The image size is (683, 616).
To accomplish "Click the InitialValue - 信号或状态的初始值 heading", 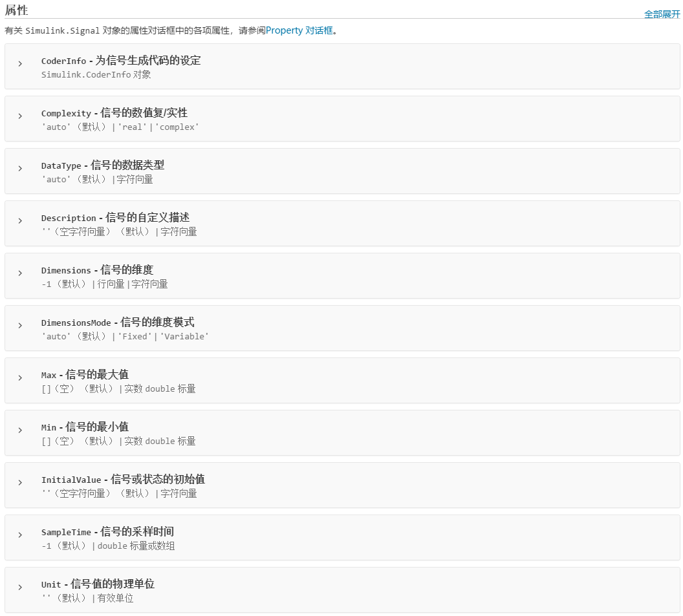I will click(x=124, y=480).
